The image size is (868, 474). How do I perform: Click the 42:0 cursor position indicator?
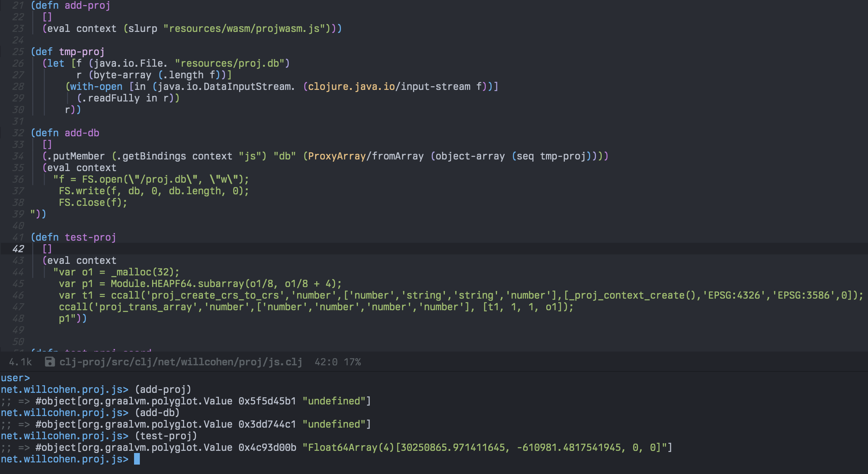click(326, 362)
